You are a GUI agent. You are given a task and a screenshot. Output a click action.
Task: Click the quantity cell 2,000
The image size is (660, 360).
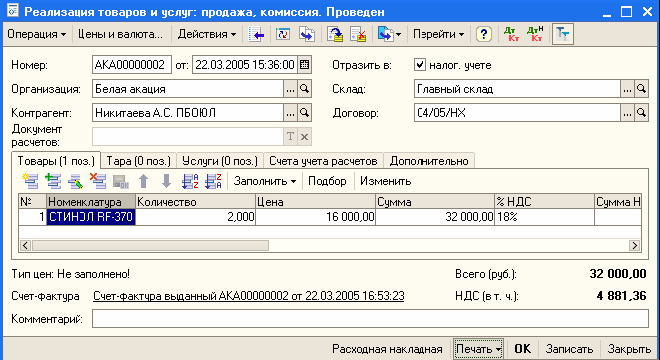pos(195,217)
